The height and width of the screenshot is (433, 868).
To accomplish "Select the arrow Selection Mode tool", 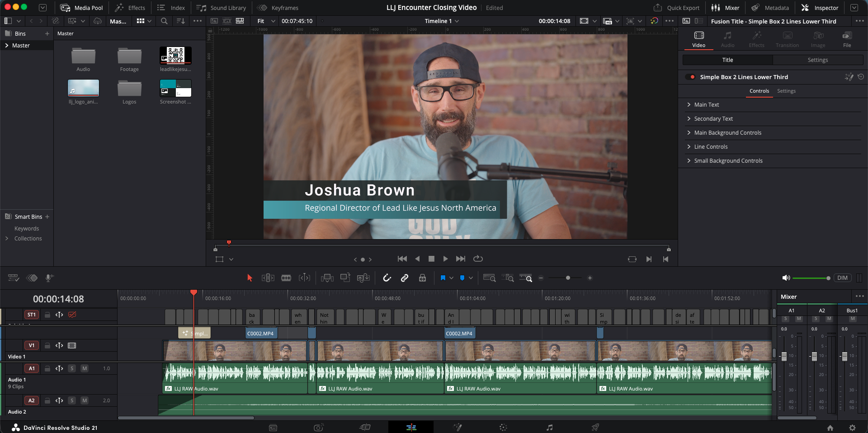I will coord(250,278).
